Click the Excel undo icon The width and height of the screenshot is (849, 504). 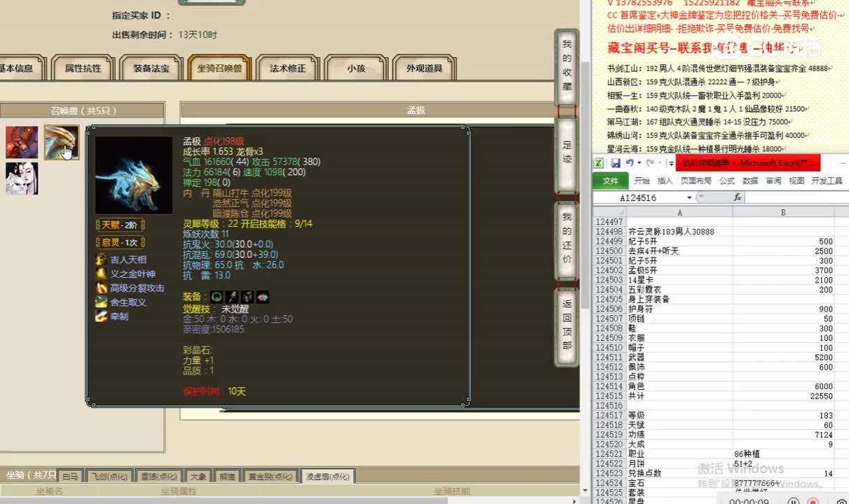pyautogui.click(x=629, y=163)
